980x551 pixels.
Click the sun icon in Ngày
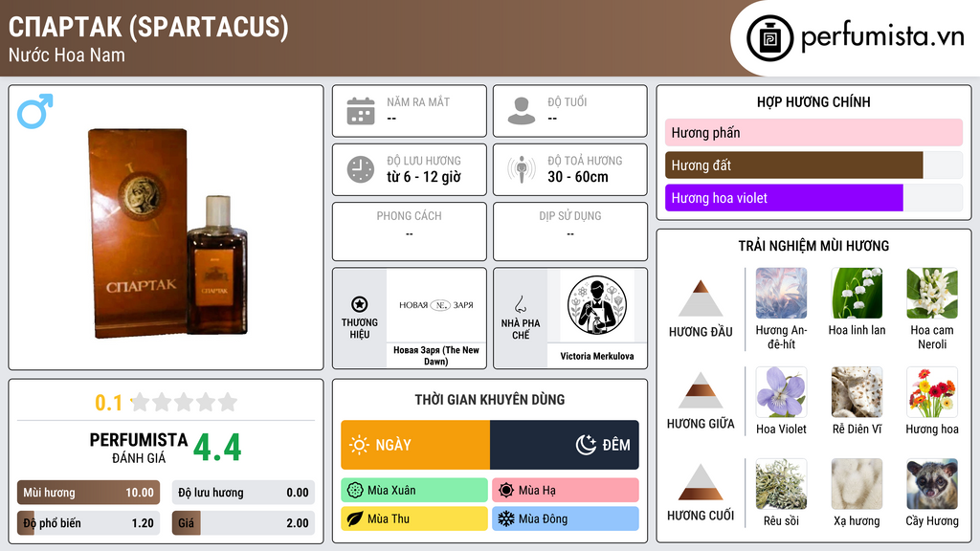[x=360, y=445]
